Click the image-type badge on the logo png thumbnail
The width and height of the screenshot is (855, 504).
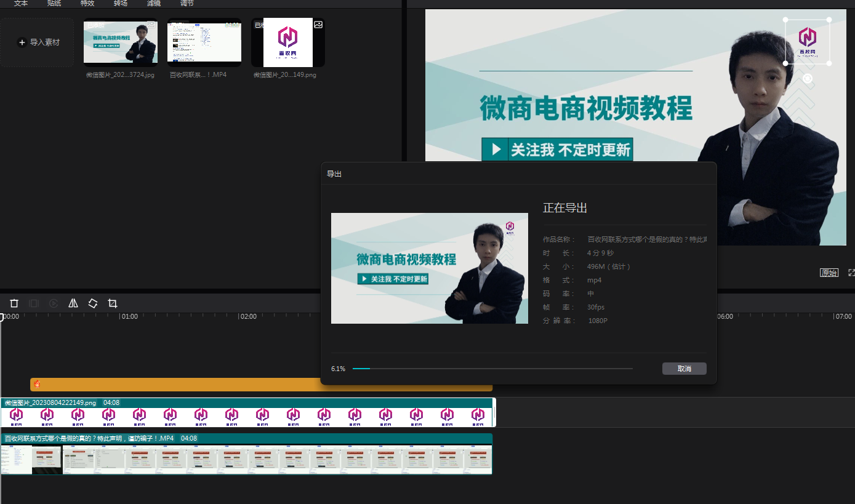[318, 25]
